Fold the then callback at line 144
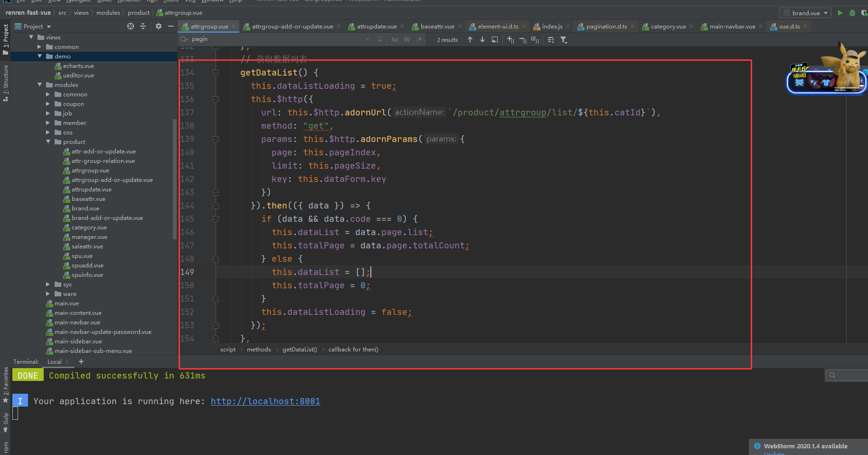The width and height of the screenshot is (868, 455). click(216, 206)
